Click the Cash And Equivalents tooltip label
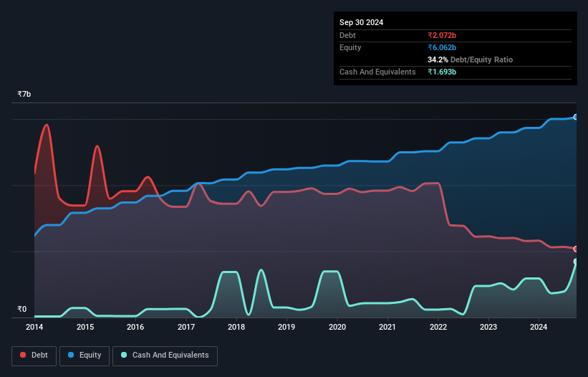This screenshot has width=588, height=377. (377, 72)
